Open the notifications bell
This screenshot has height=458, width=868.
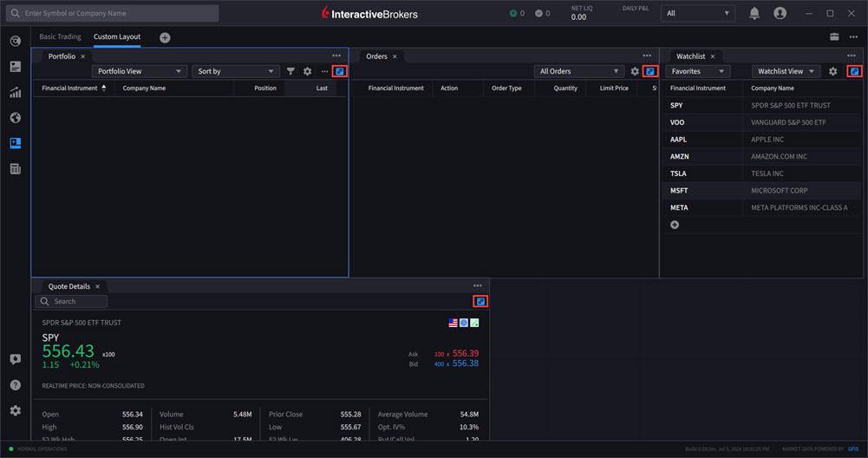[x=754, y=13]
